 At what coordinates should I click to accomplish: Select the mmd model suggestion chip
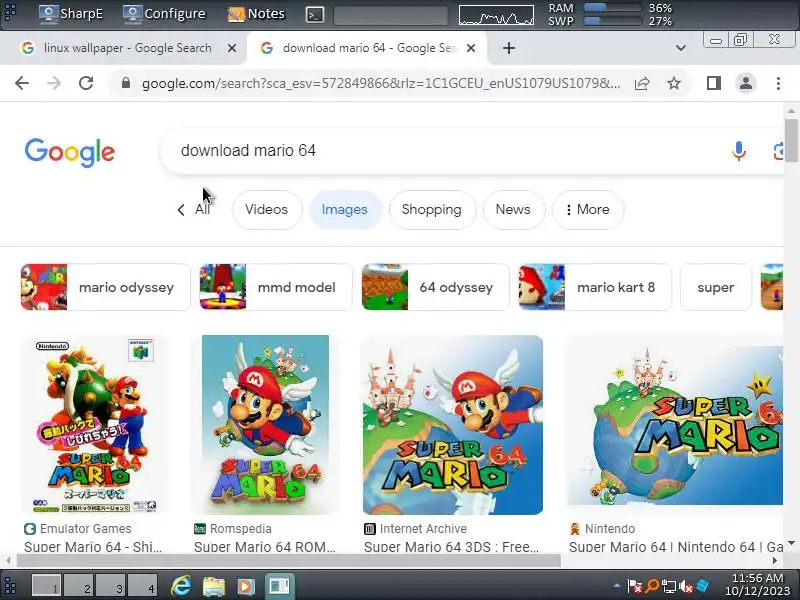coord(276,287)
